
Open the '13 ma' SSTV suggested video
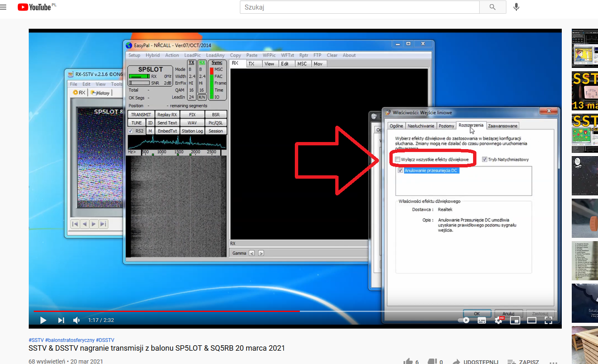pyautogui.click(x=585, y=91)
